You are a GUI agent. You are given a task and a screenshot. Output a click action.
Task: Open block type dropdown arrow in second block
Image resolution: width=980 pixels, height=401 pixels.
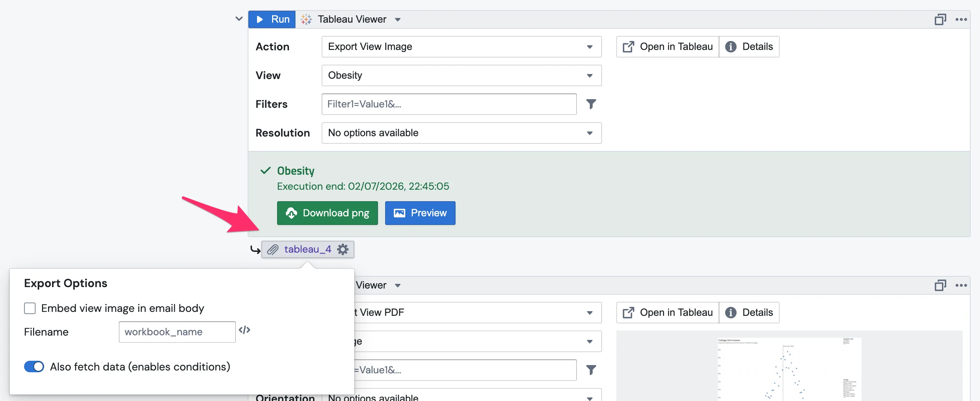coord(397,285)
